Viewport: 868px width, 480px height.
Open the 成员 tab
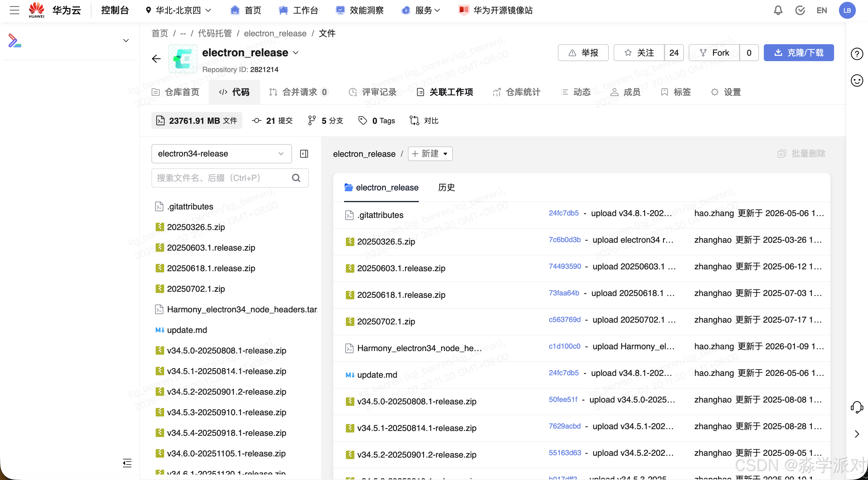(x=625, y=92)
